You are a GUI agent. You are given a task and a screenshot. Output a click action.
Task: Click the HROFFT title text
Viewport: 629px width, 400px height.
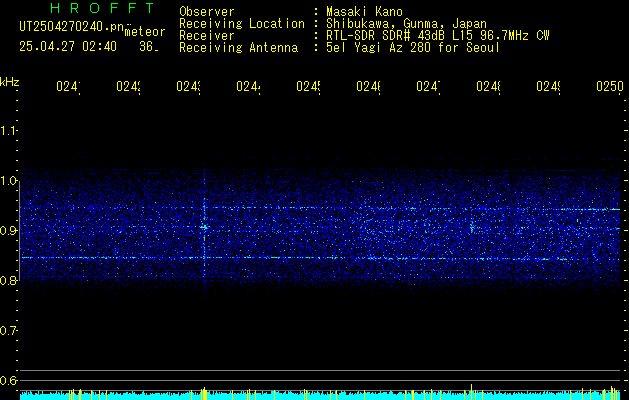102,8
